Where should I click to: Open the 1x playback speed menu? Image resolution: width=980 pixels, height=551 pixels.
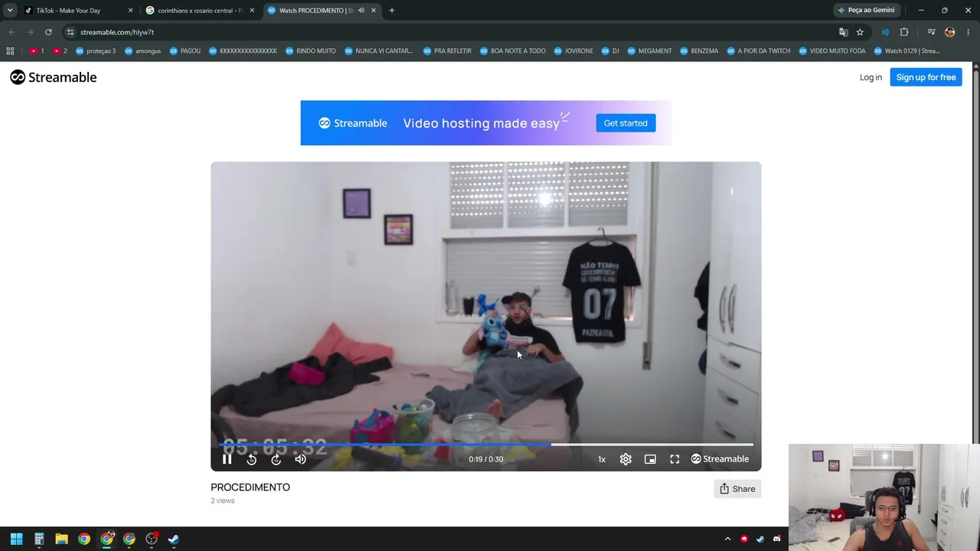coord(602,459)
